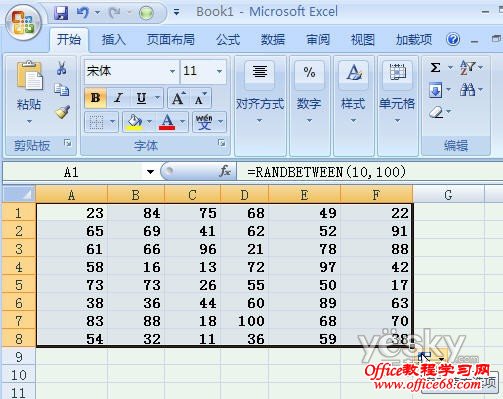Open the 公式 tab

[x=228, y=40]
